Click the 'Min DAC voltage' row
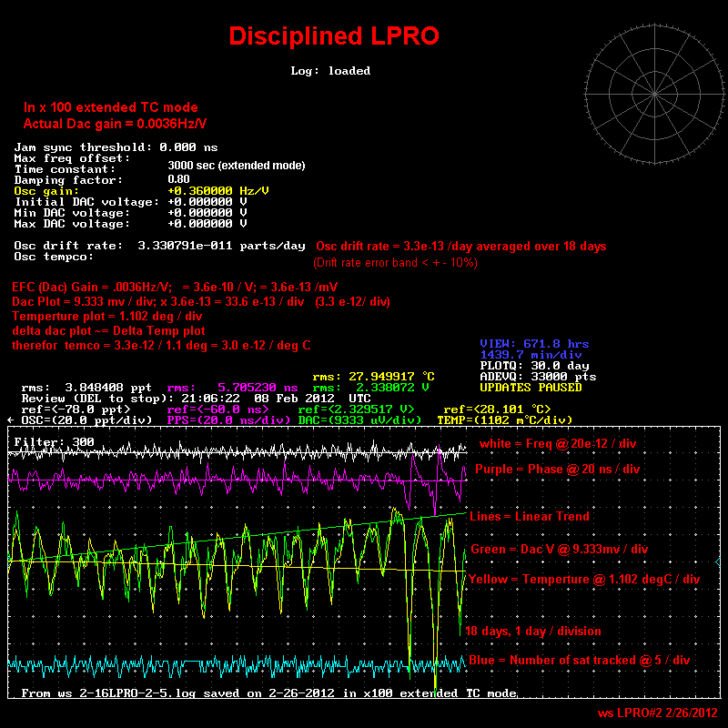Screen dimensions: 728x728 click(x=130, y=213)
